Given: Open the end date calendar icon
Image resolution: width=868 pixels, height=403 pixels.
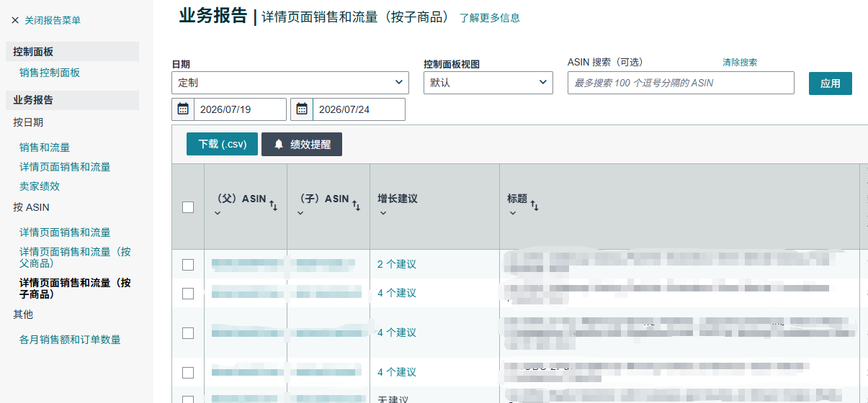Looking at the screenshot, I should [302, 109].
